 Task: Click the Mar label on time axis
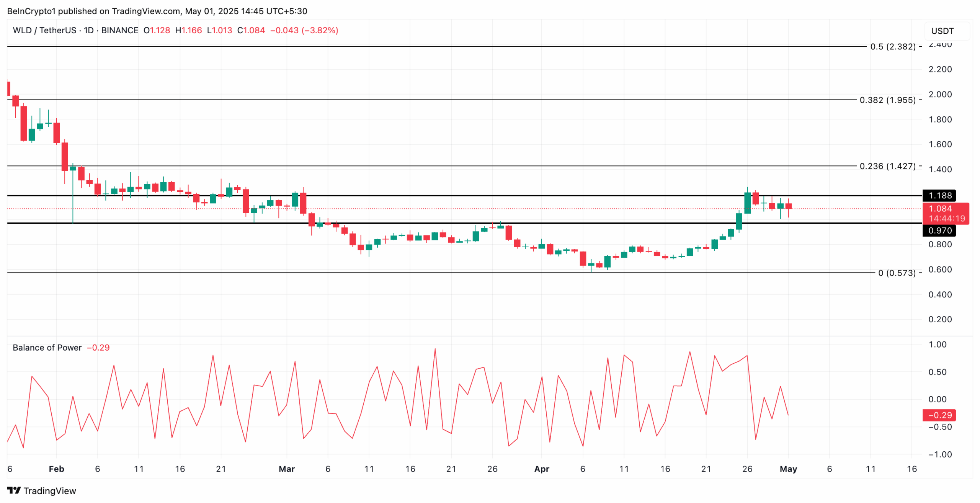287,469
